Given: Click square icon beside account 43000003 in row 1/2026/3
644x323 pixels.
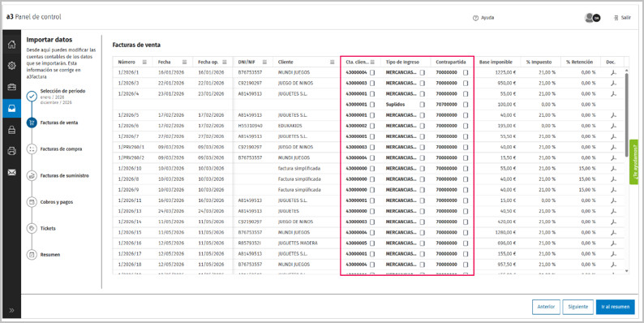Looking at the screenshot, I should (x=372, y=83).
